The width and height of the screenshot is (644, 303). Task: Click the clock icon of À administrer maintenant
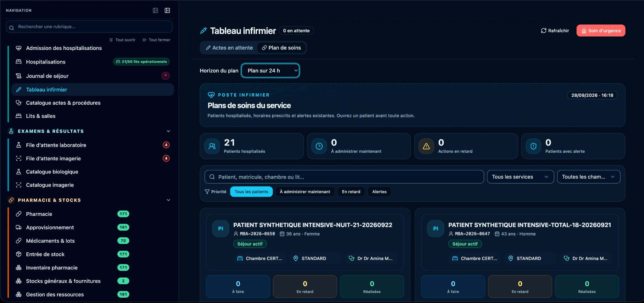point(319,146)
